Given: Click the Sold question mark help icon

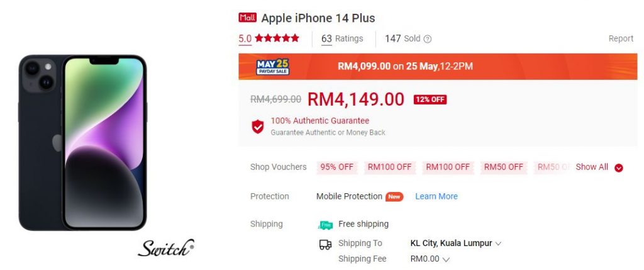Looking at the screenshot, I should tap(428, 39).
